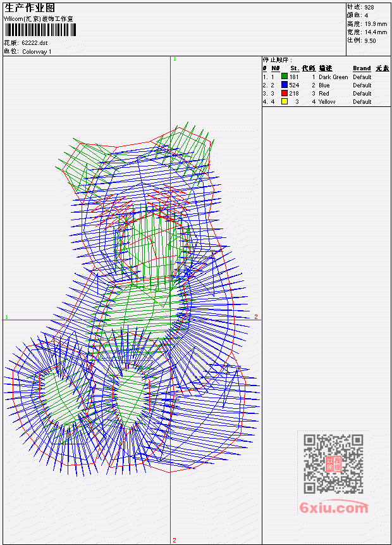The height and width of the screenshot is (545, 392).
Task: Click the width value 14.4 mm
Action: coord(376,32)
